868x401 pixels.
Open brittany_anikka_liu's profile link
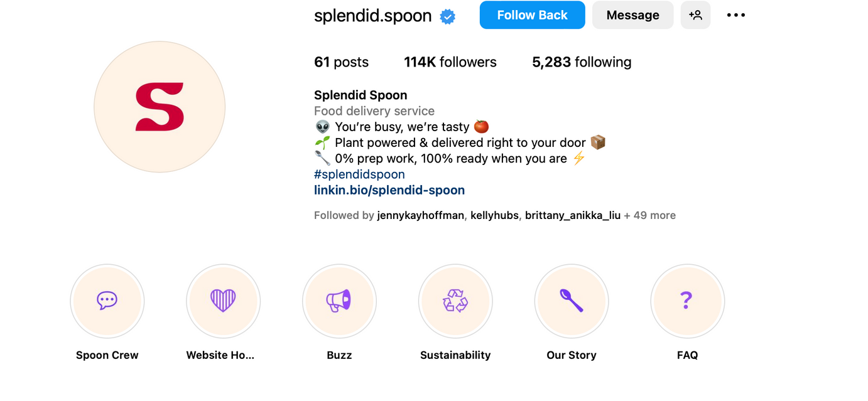coord(573,215)
